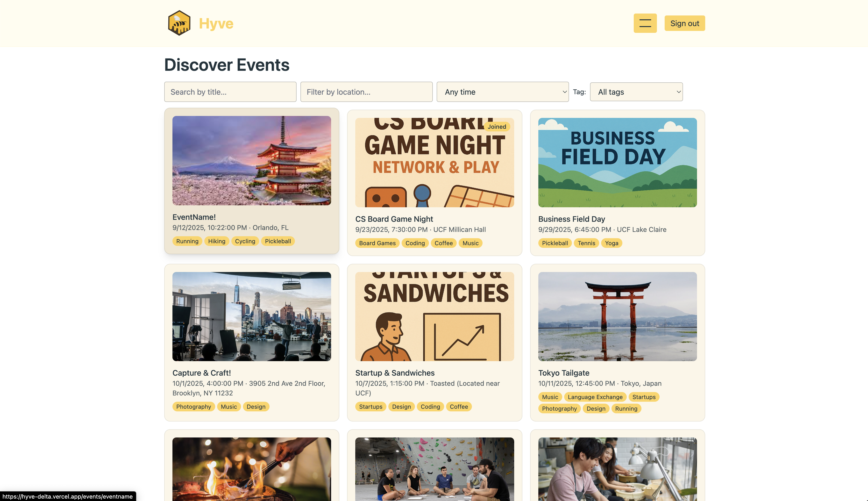Click the Hyve brand name link
Viewport: 868px width, 501px height.
(216, 23)
